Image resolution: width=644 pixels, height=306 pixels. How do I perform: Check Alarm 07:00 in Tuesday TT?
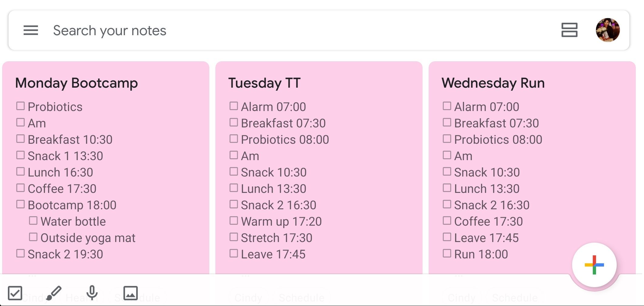234,106
